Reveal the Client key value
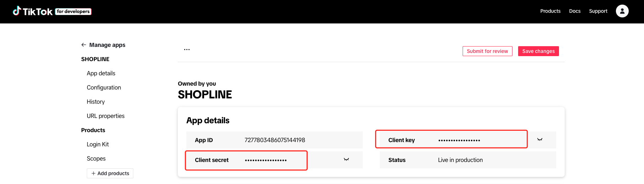This screenshot has width=644, height=184. coord(539,140)
